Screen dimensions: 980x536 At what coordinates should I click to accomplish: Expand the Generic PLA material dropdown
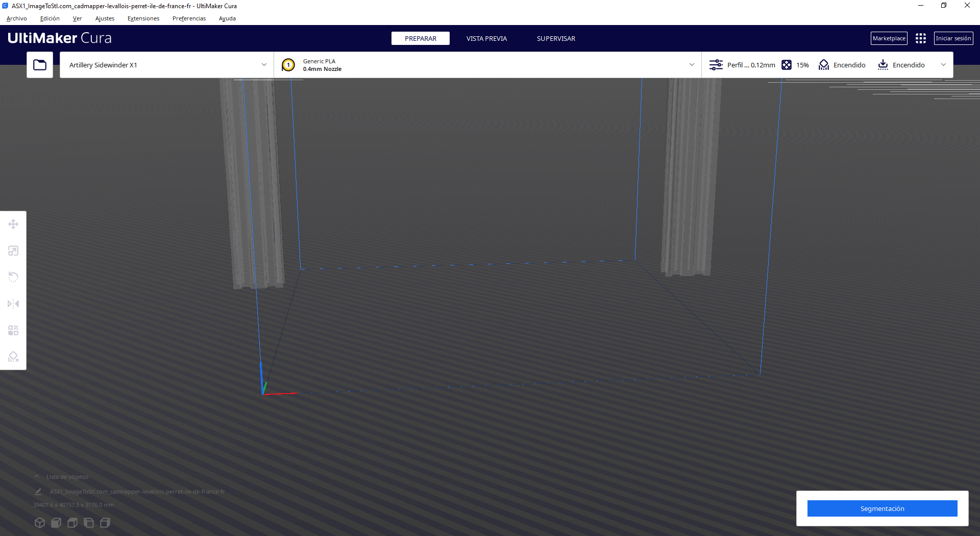692,65
